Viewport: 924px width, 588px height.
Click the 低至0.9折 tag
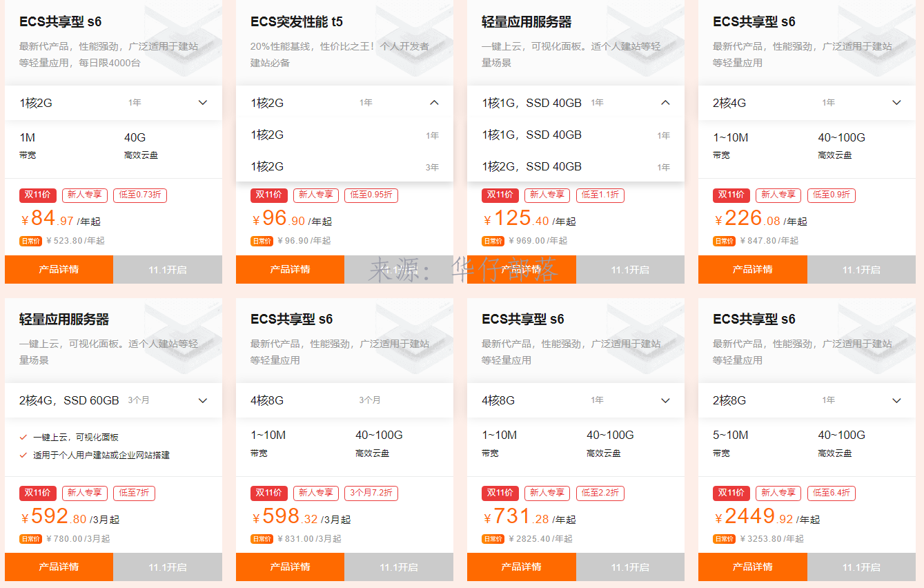coord(831,195)
